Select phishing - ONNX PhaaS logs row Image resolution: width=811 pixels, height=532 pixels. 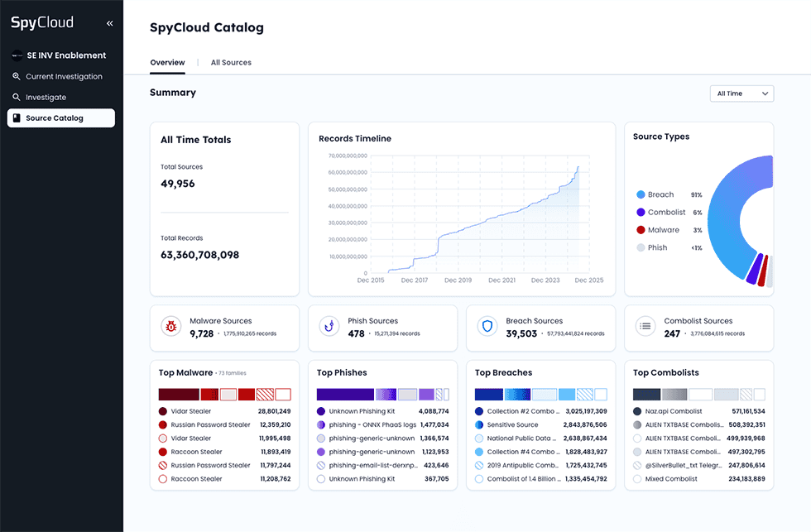[382, 425]
